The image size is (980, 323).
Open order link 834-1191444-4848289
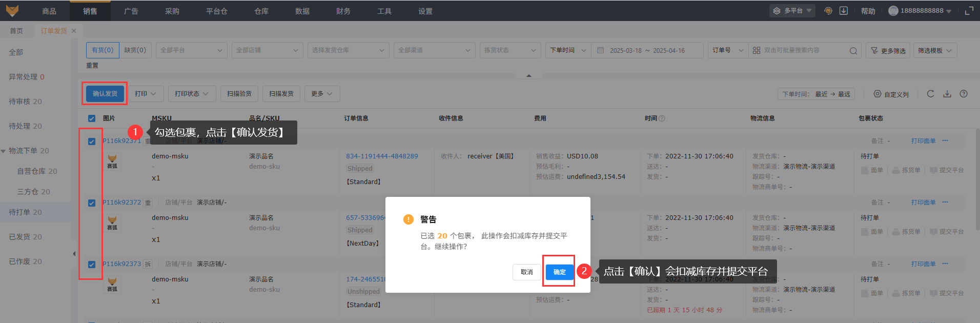pyautogui.click(x=382, y=156)
